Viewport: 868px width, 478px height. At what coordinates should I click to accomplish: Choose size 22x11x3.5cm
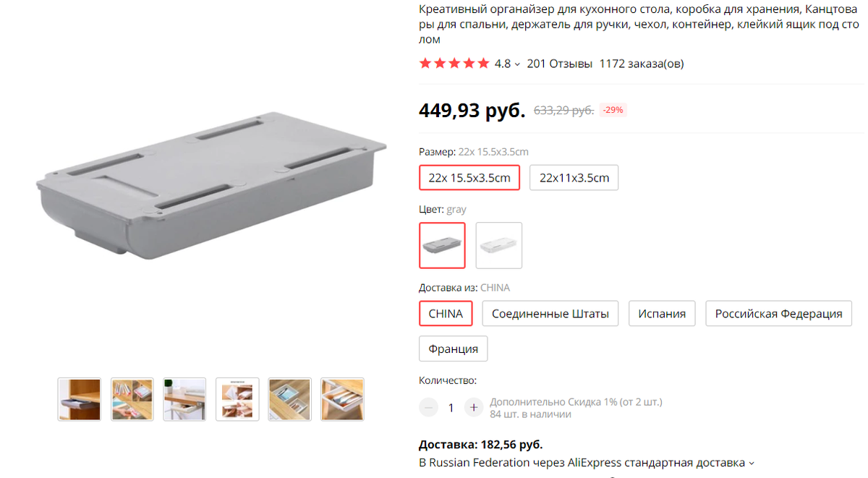click(x=574, y=178)
